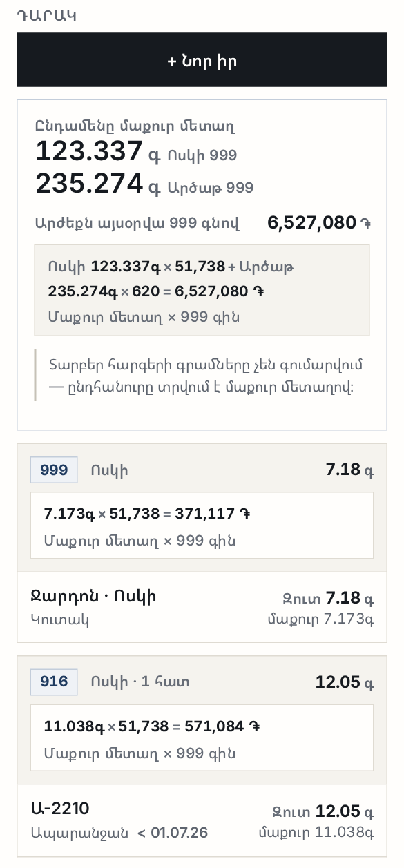Click the Ընդամենը մաքուր մետաղ heading
Screen dimensions: 404x868
click(135, 126)
